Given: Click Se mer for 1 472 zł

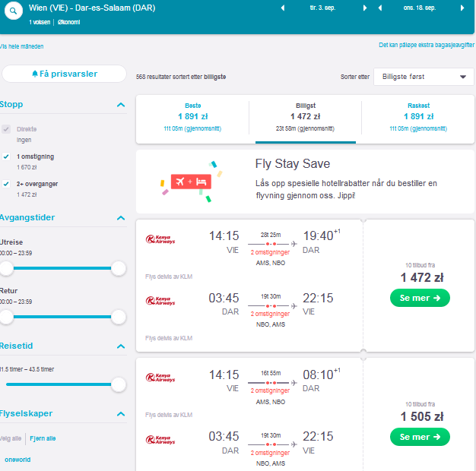Looking at the screenshot, I should click(x=420, y=298).
